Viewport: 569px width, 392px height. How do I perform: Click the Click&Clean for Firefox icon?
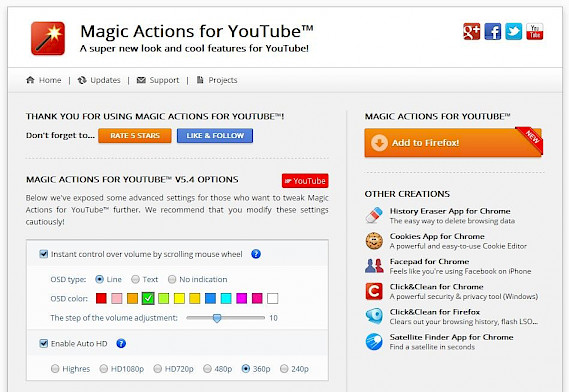coord(374,316)
